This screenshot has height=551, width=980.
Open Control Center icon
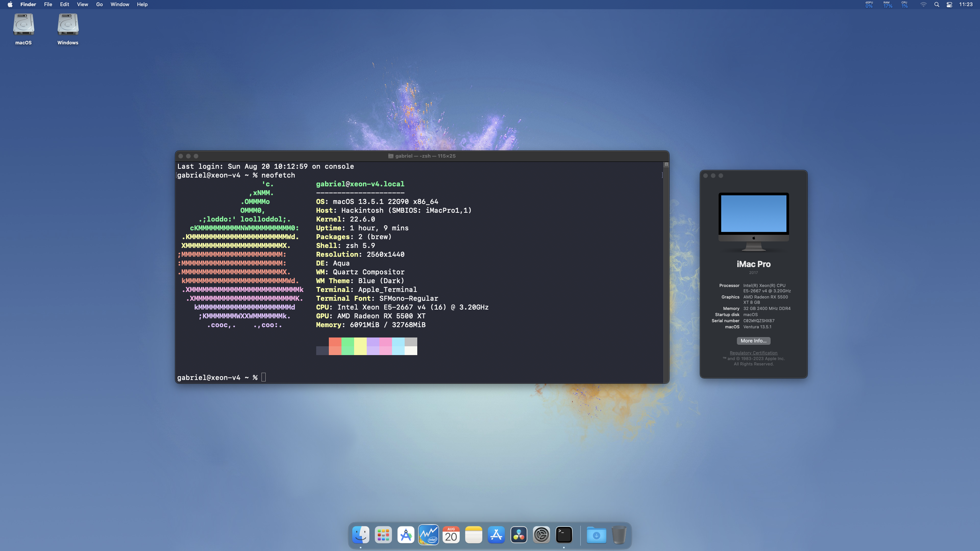point(949,5)
